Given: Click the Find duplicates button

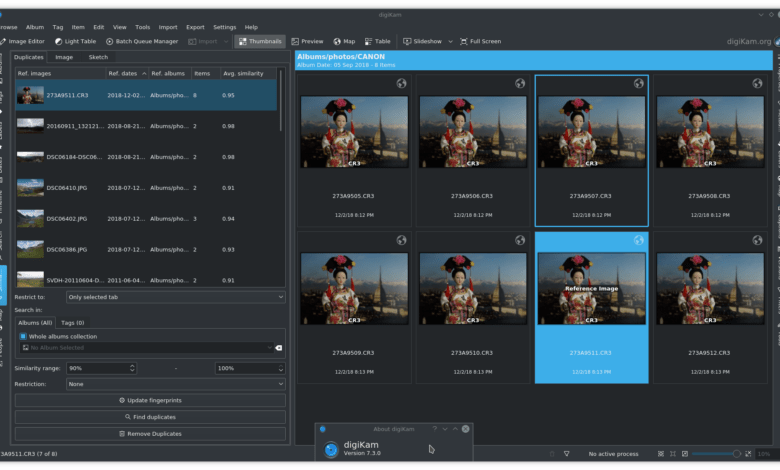Looking at the screenshot, I should pyautogui.click(x=150, y=417).
